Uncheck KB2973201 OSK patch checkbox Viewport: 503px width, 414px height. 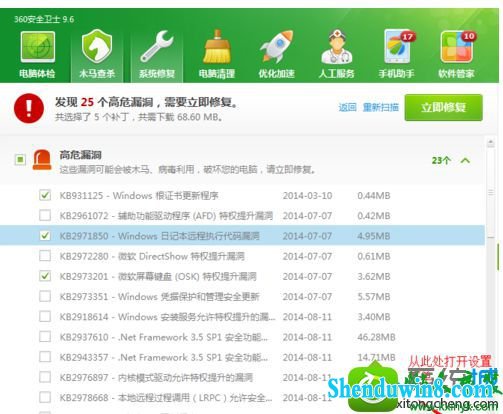coord(45,276)
